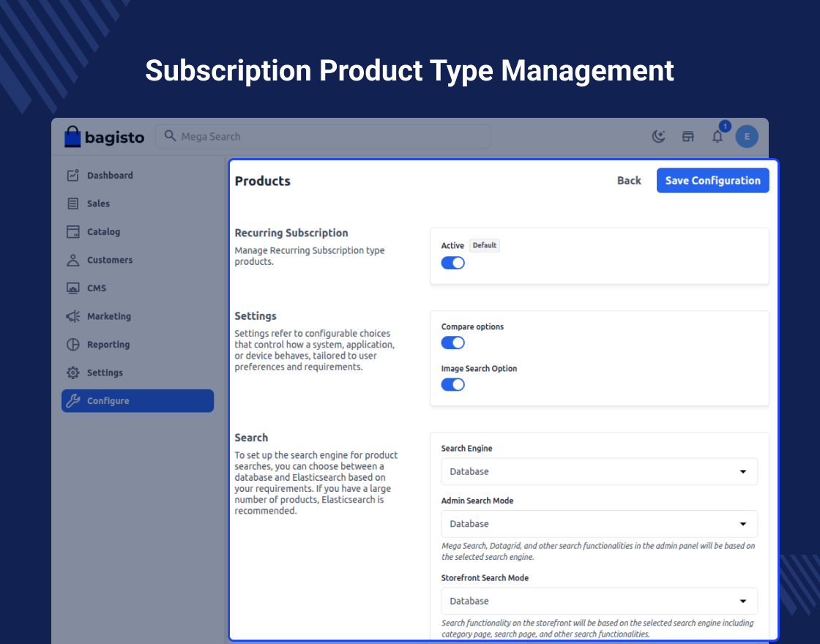Turn off the Compare options toggle
Viewport: 820px width, 644px height.
pyautogui.click(x=452, y=342)
